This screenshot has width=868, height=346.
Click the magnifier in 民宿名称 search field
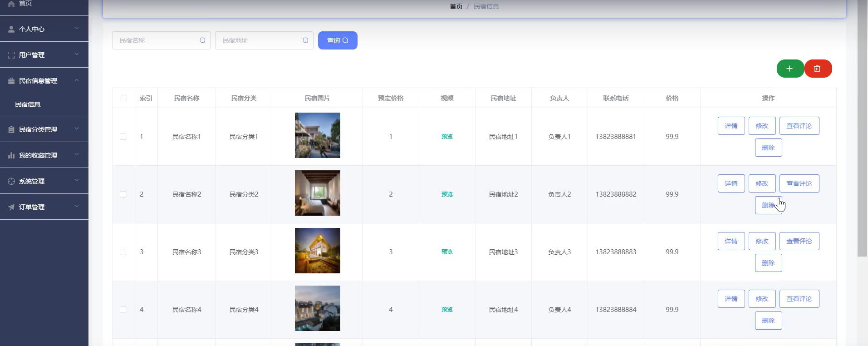click(202, 40)
